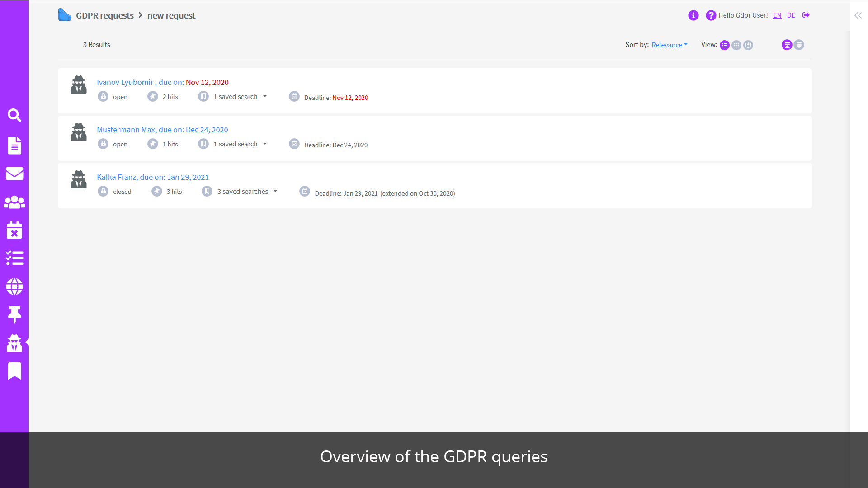The width and height of the screenshot is (868, 488).
Task: Click the 'Hello Gdpr User!' greeting
Action: pos(743,15)
